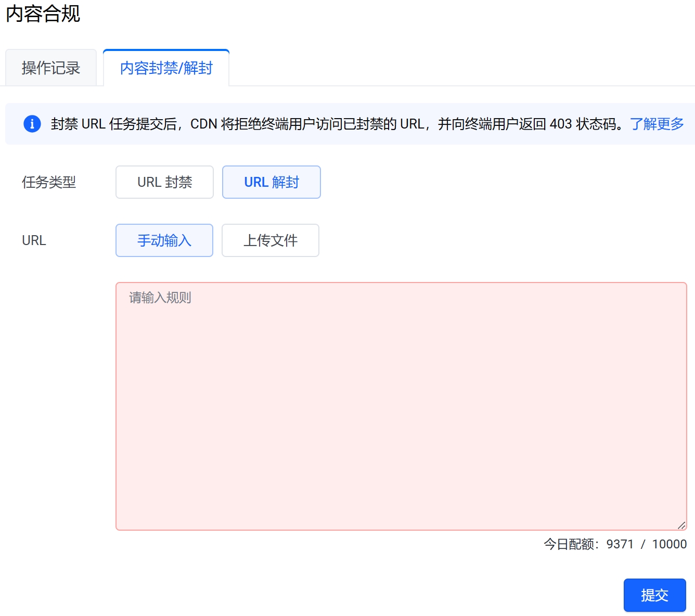This screenshot has width=695, height=616.
Task: Click the textarea resize handle at its corner
Action: pyautogui.click(x=681, y=525)
